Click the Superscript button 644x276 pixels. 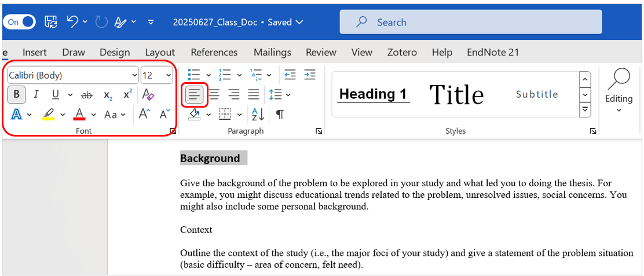[127, 94]
